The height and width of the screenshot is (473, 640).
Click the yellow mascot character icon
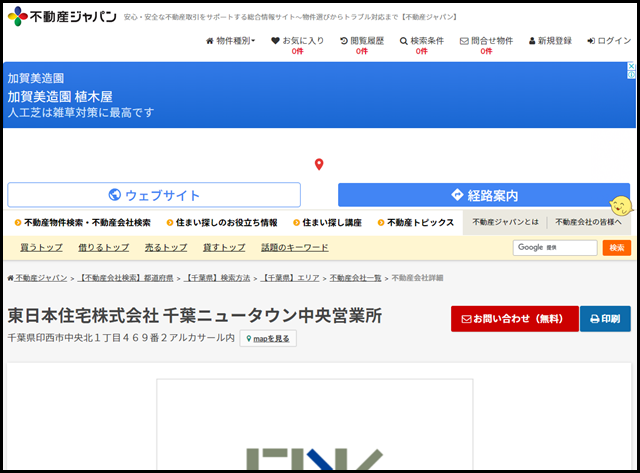coord(621,205)
